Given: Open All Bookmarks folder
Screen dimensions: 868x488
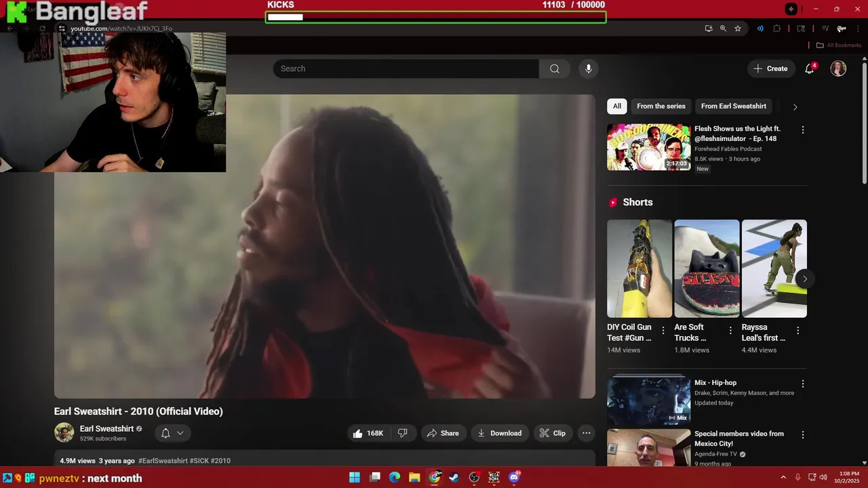Looking at the screenshot, I should coord(838,45).
